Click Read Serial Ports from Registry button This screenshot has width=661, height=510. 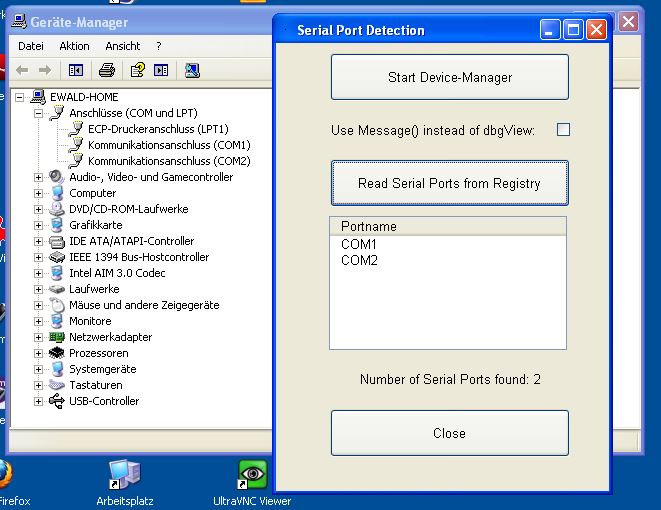click(449, 183)
